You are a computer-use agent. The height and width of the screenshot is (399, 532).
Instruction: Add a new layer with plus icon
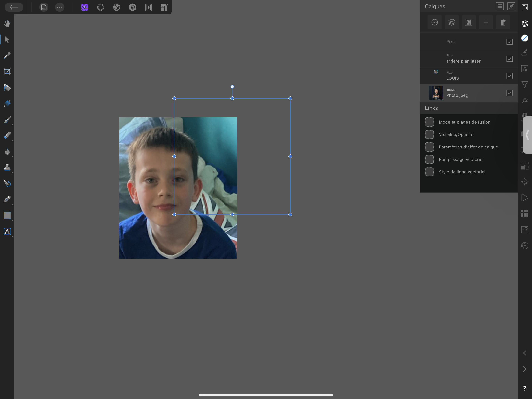[486, 22]
